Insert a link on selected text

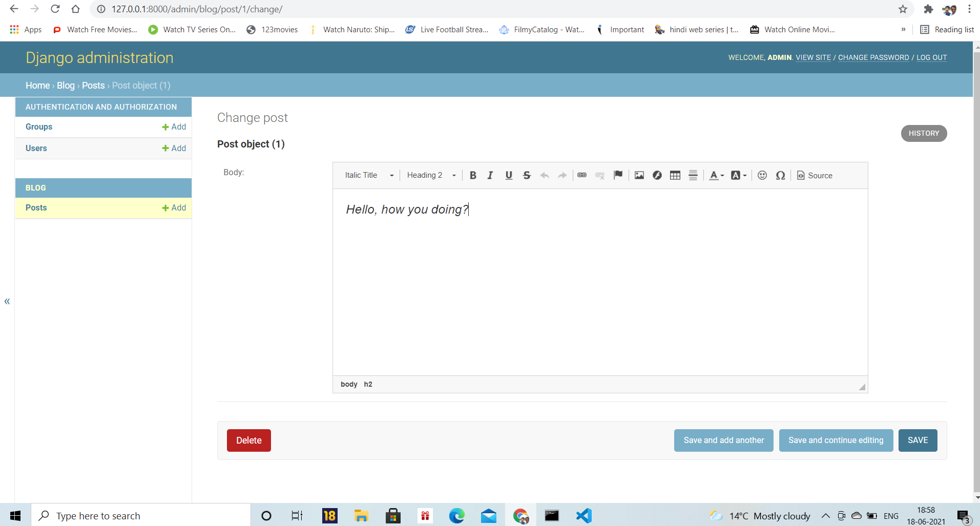coord(582,175)
